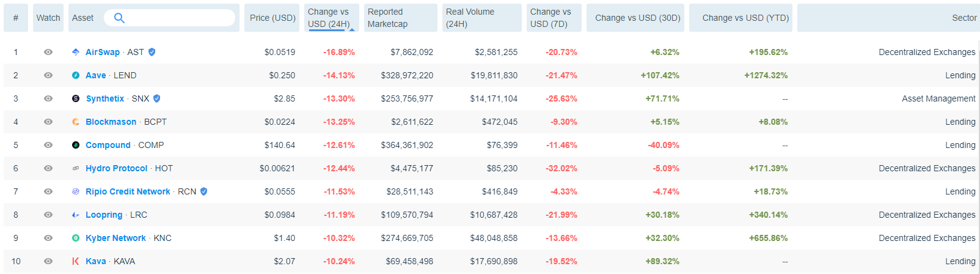Viewport: 980px width, 274px height.
Task: Click the Aave logo icon
Action: coord(76,75)
